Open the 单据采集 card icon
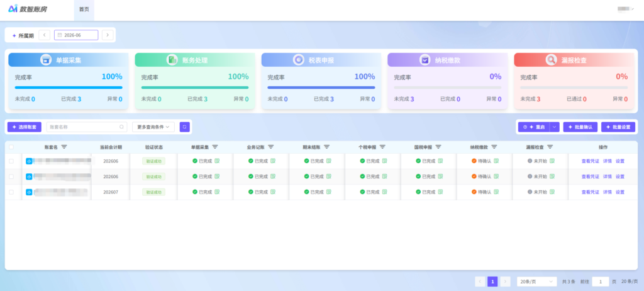 tap(46, 60)
